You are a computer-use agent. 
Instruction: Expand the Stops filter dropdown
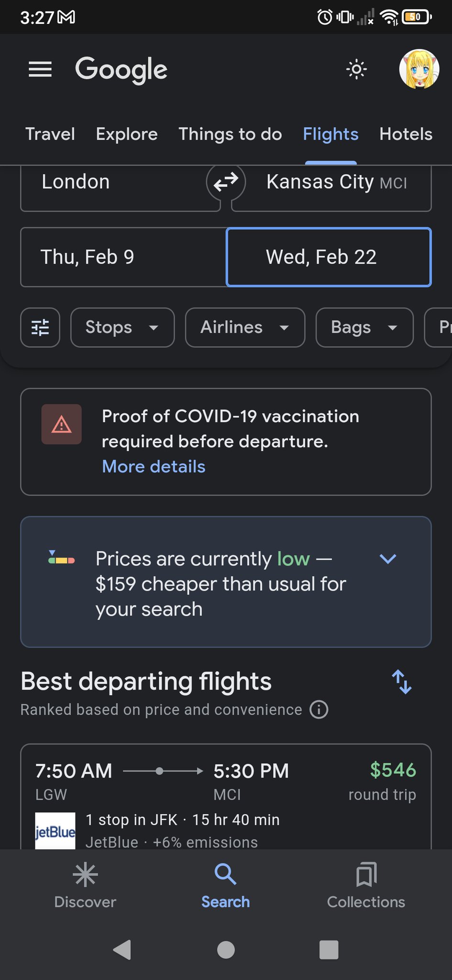tap(122, 327)
